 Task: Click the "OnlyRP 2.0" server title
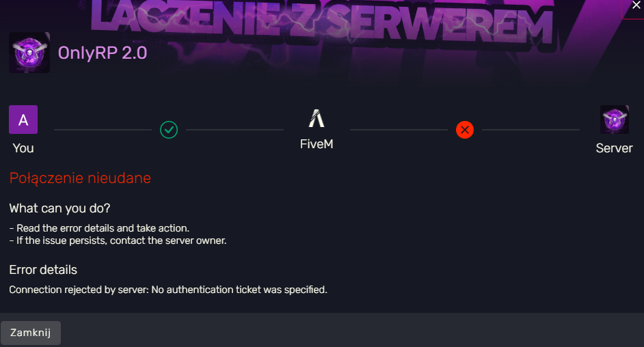(103, 53)
